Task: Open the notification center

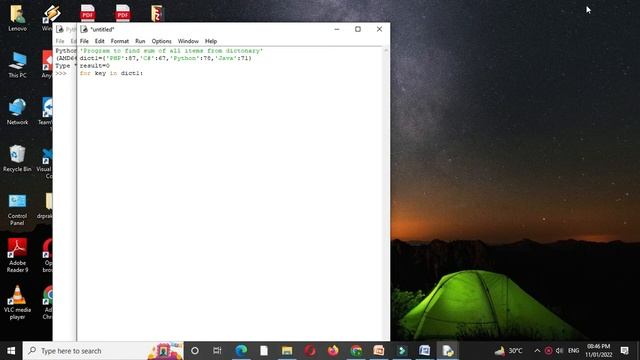Action: coord(624,351)
